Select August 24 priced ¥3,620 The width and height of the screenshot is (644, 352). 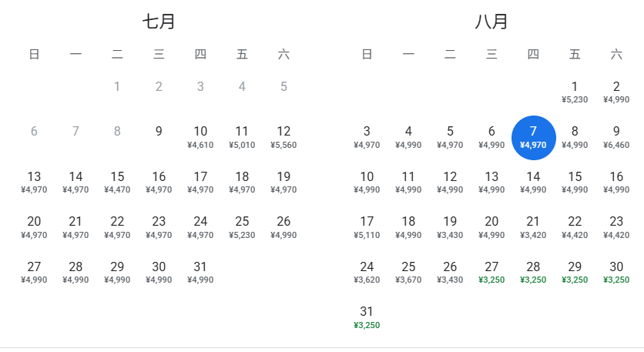(367, 271)
